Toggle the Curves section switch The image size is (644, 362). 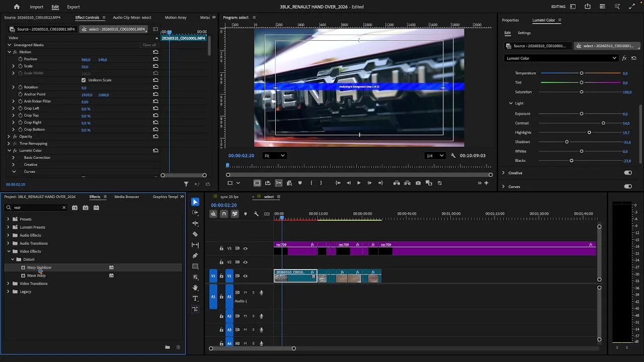pyautogui.click(x=628, y=187)
